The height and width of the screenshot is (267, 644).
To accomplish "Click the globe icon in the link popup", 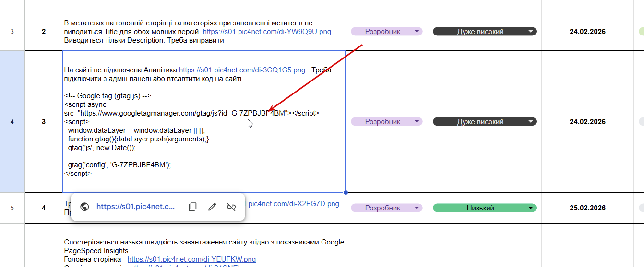I will [85, 207].
